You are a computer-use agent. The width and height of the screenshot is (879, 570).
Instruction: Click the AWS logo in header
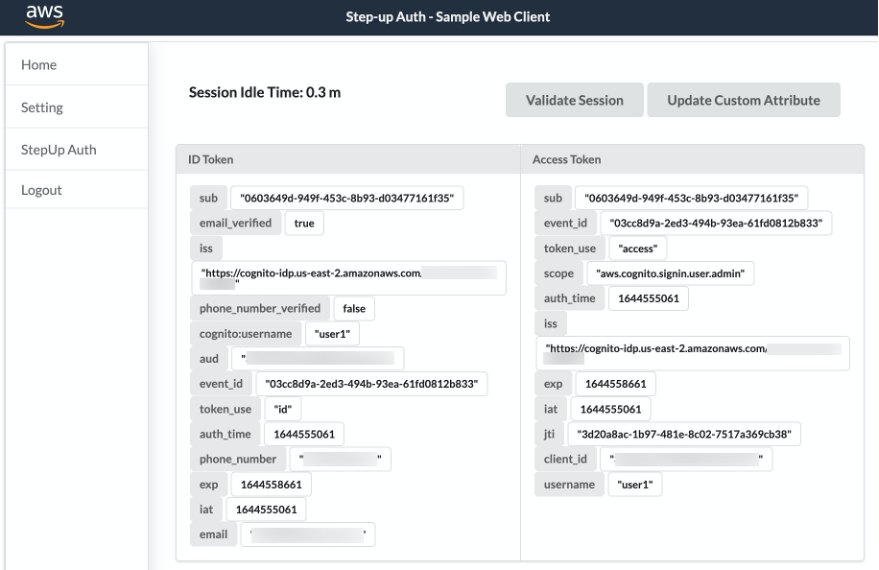point(45,16)
